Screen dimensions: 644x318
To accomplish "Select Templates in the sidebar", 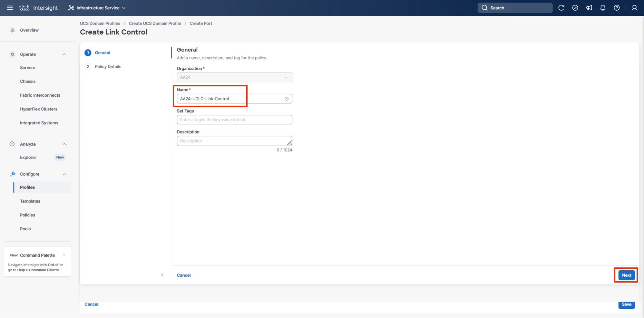I will point(30,201).
